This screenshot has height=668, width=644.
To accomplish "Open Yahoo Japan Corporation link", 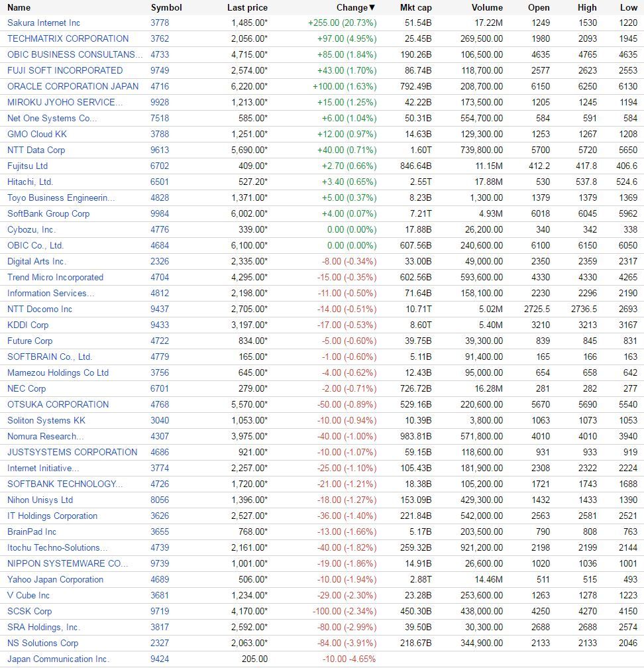I will [x=56, y=579].
